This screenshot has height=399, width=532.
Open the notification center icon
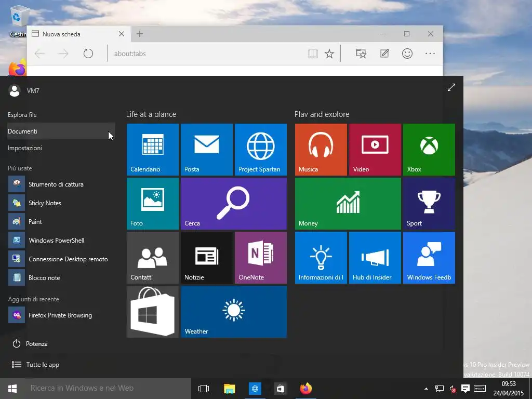465,389
